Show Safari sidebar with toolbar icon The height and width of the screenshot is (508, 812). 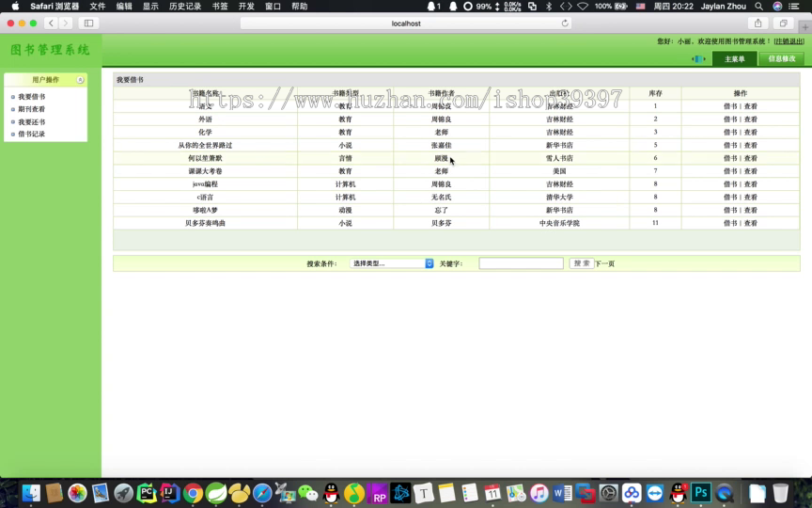point(88,23)
